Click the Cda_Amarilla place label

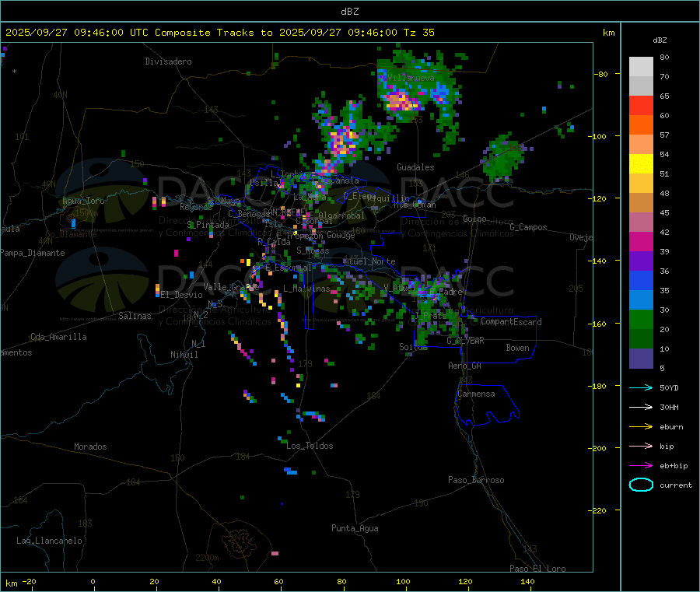click(58, 337)
